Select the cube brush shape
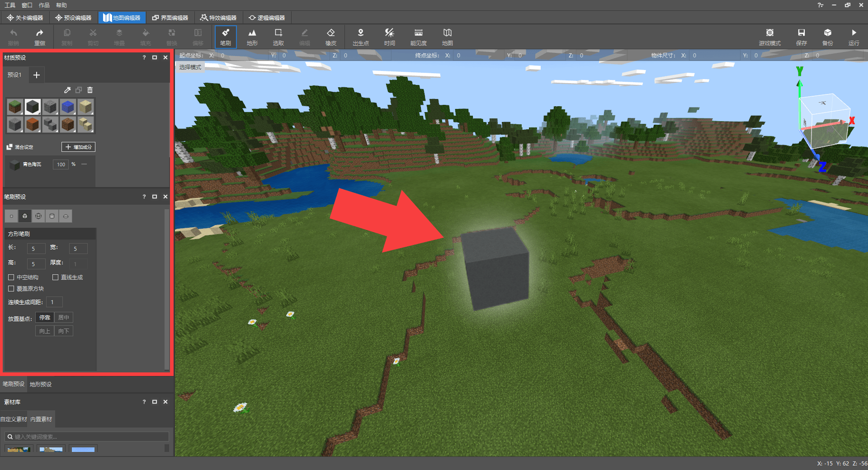This screenshot has height=470, width=868. pos(25,216)
